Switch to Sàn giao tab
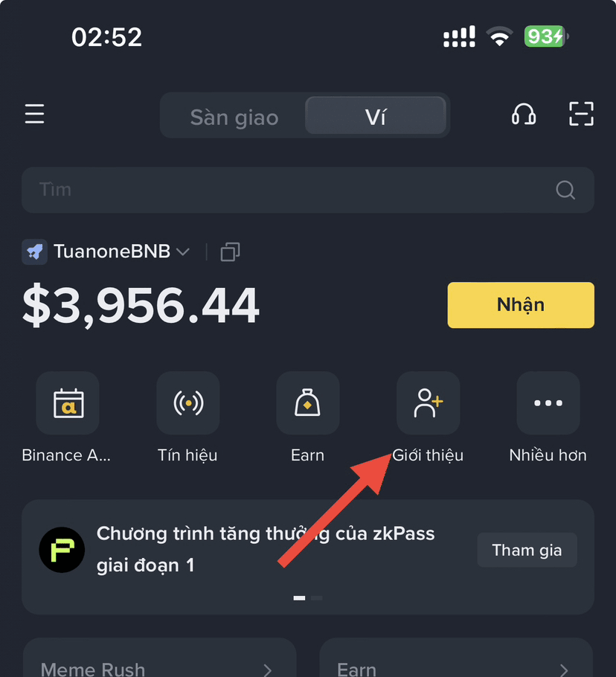This screenshot has height=677, width=616. (x=234, y=118)
